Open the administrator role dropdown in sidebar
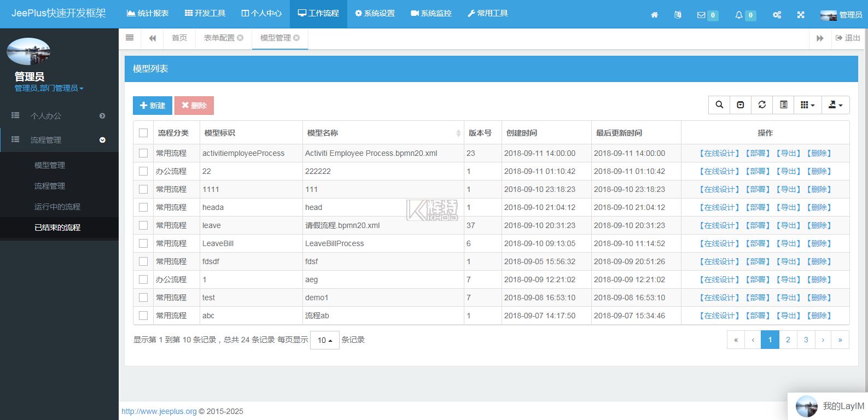 (49, 88)
